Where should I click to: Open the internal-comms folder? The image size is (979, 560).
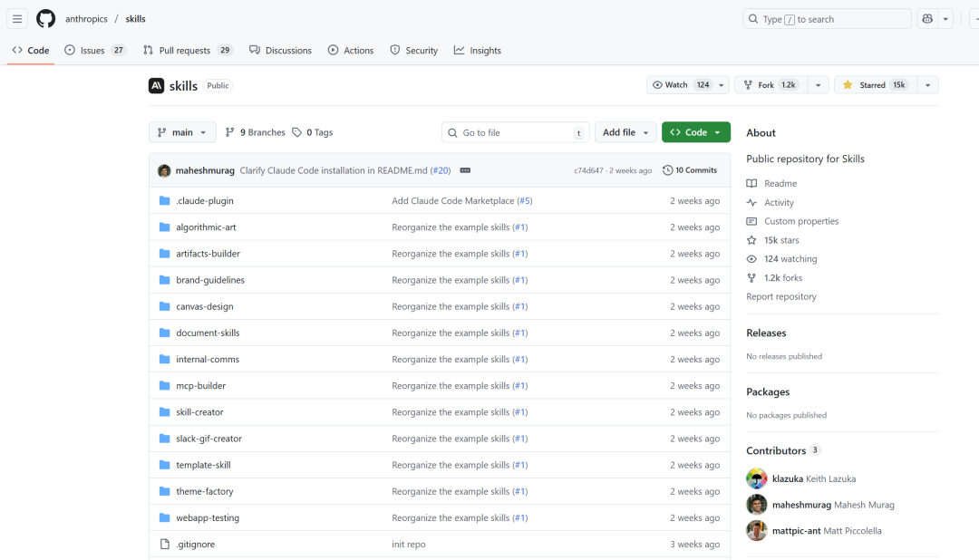pyautogui.click(x=208, y=359)
